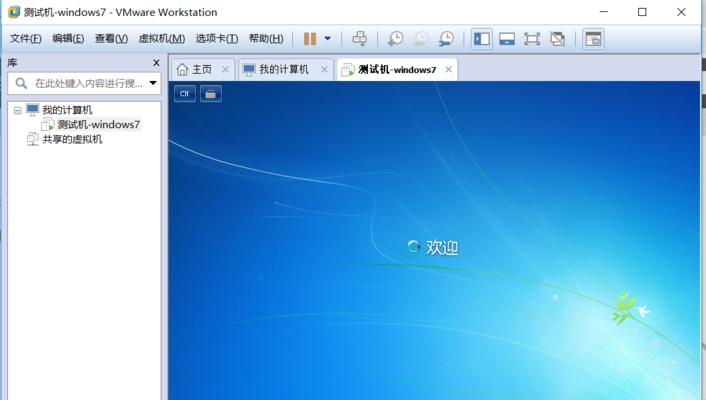706x400 pixels.
Task: Open the 虚拟机(M) menu
Action: pyautogui.click(x=162, y=39)
